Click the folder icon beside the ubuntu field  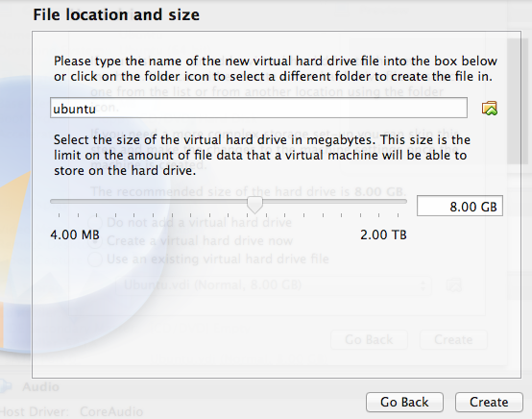pyautogui.click(x=489, y=109)
